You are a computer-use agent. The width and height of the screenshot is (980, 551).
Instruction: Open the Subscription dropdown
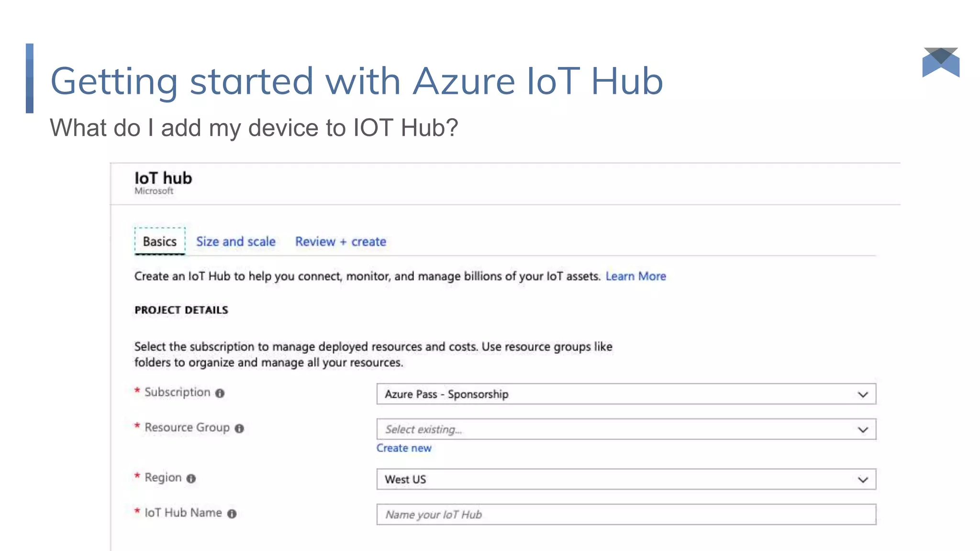(626, 394)
